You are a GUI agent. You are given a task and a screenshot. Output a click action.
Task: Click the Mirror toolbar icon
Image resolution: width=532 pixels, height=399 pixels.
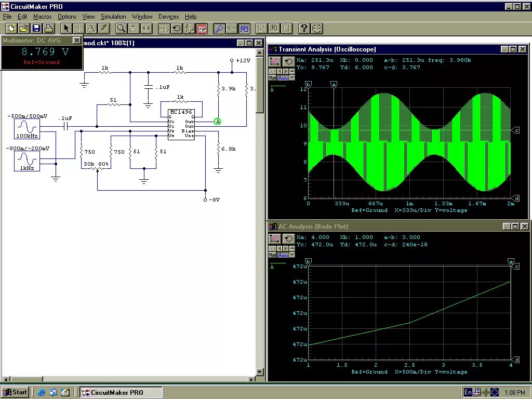point(146,29)
